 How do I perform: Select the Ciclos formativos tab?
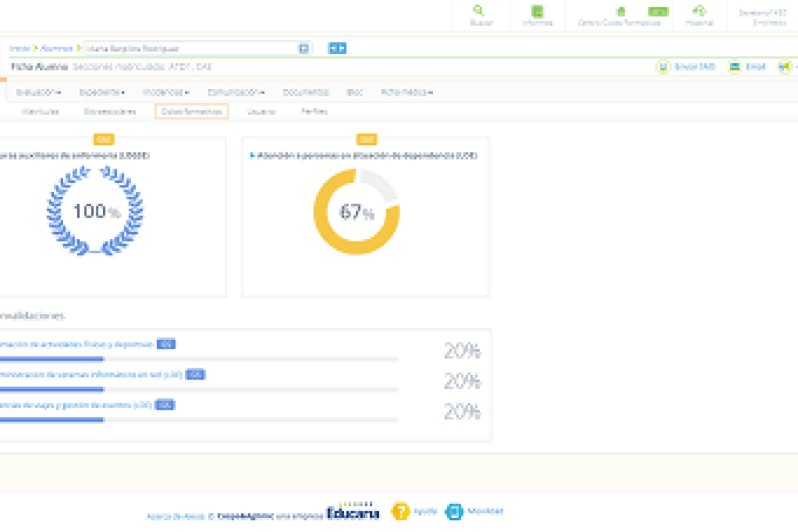point(192,112)
